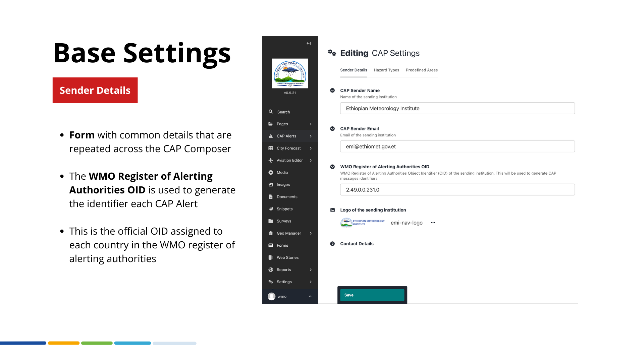The height and width of the screenshot is (362, 644).
Task: Switch to the Hazard Types tab
Action: (386, 70)
